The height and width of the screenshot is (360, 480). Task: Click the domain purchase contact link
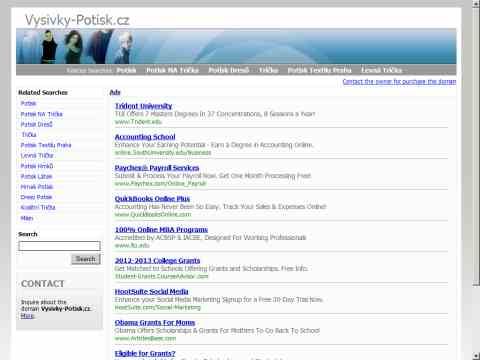pos(399,82)
